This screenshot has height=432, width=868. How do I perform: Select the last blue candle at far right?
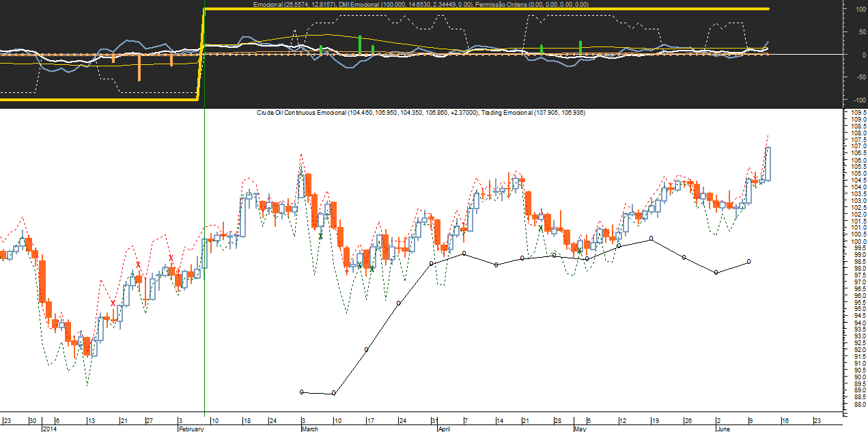click(768, 164)
